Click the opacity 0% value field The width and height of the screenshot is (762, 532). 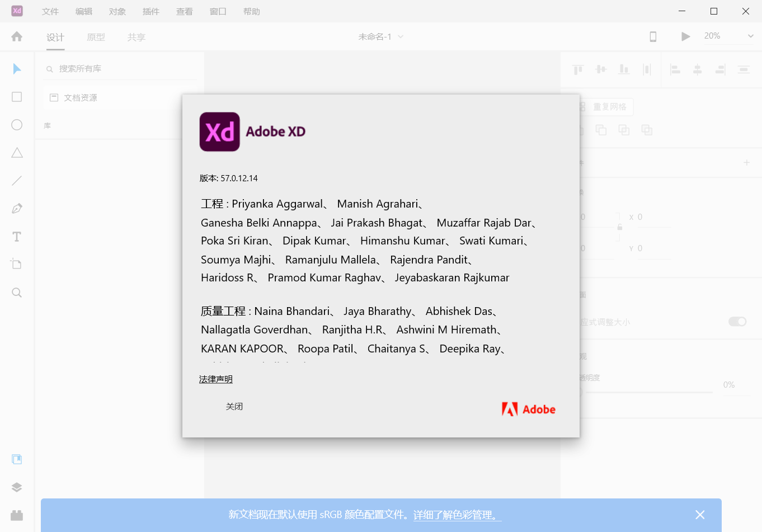[x=737, y=385]
